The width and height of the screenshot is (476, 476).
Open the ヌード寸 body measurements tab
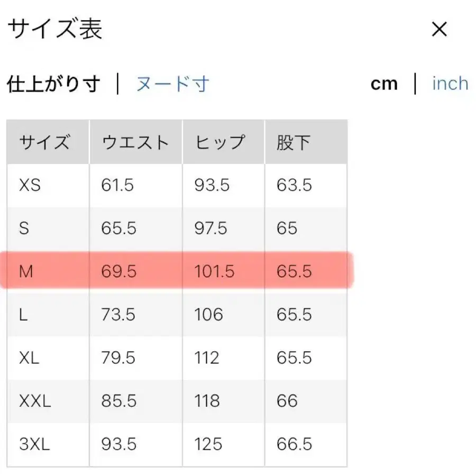click(x=172, y=83)
